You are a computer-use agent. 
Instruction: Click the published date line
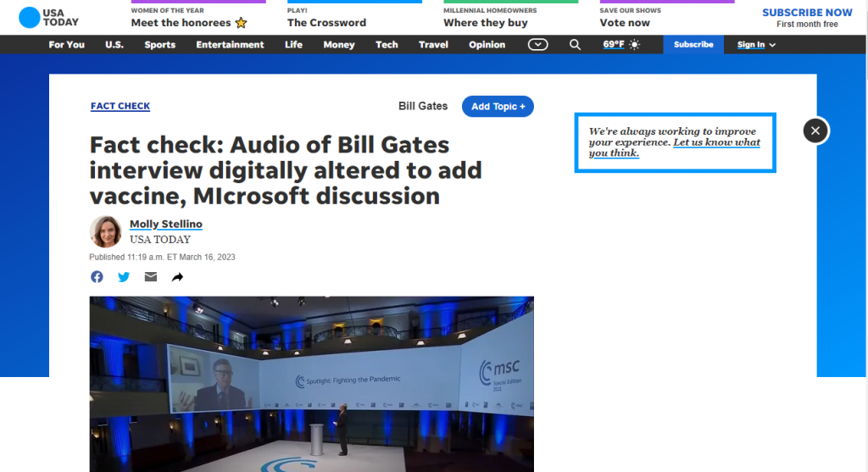tap(162, 257)
